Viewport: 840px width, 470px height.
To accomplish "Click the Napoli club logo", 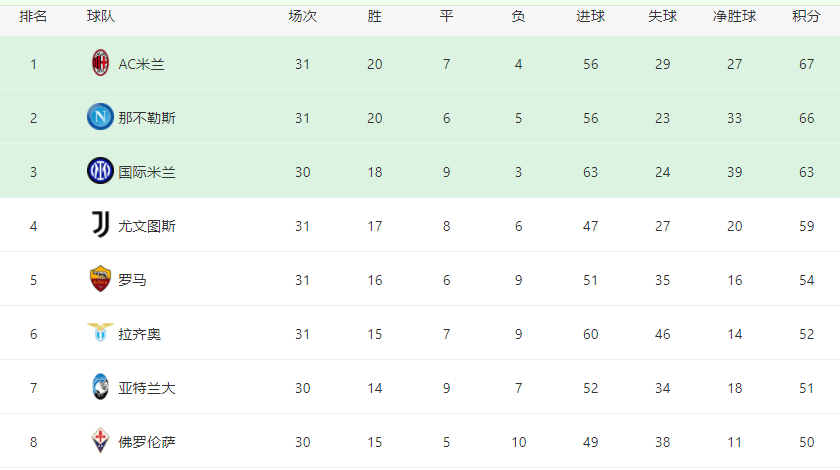I will click(100, 117).
